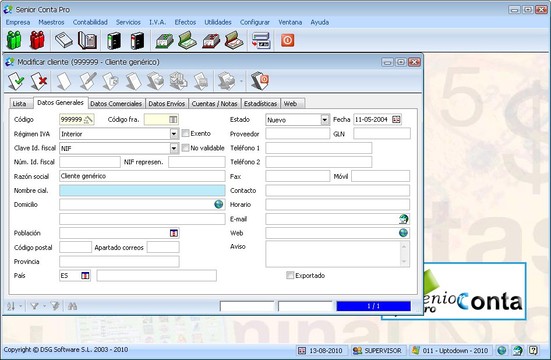Switch to the Estadísticas tab
The height and width of the screenshot is (360, 551).
tap(260, 104)
